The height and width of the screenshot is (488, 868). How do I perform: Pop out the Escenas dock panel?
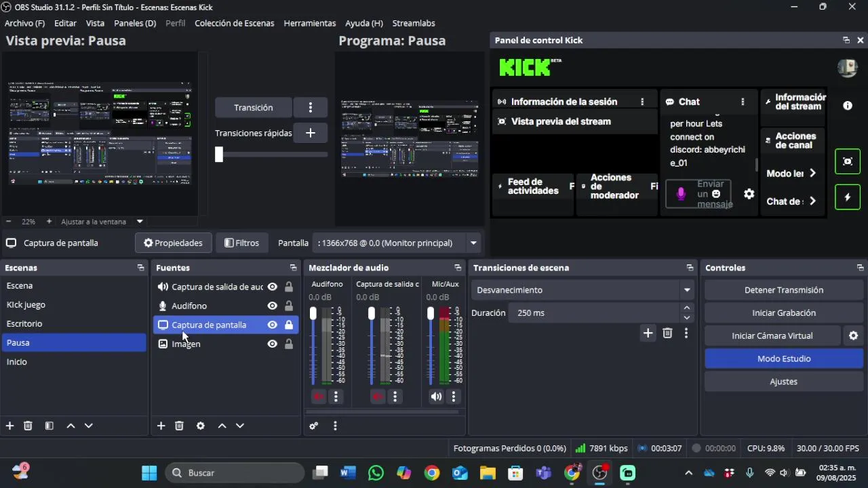(x=140, y=268)
